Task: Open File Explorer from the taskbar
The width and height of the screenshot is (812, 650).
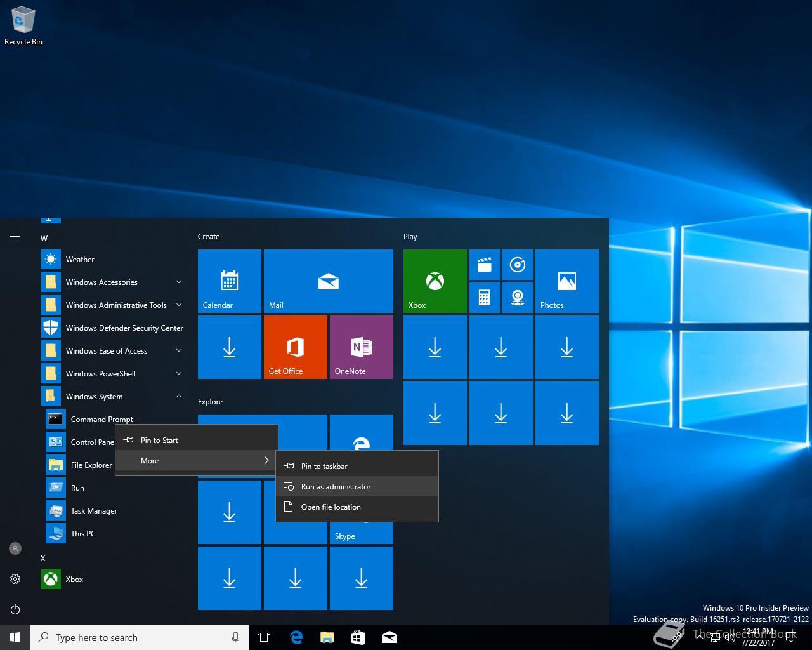Action: pyautogui.click(x=327, y=637)
